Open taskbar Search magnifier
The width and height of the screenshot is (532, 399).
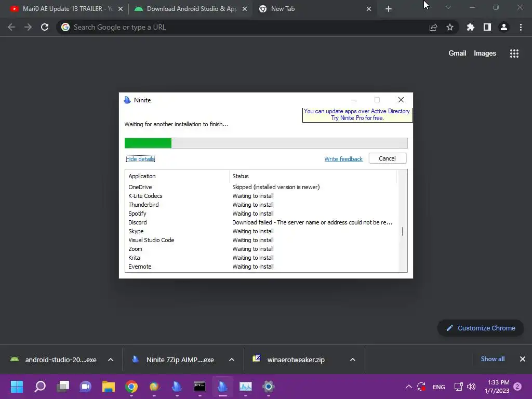click(x=39, y=387)
